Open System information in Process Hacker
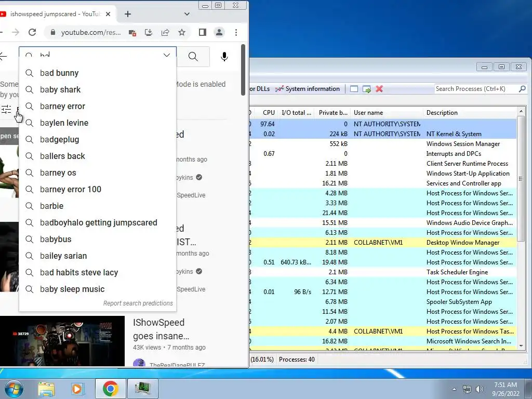532x399 pixels. click(x=308, y=89)
